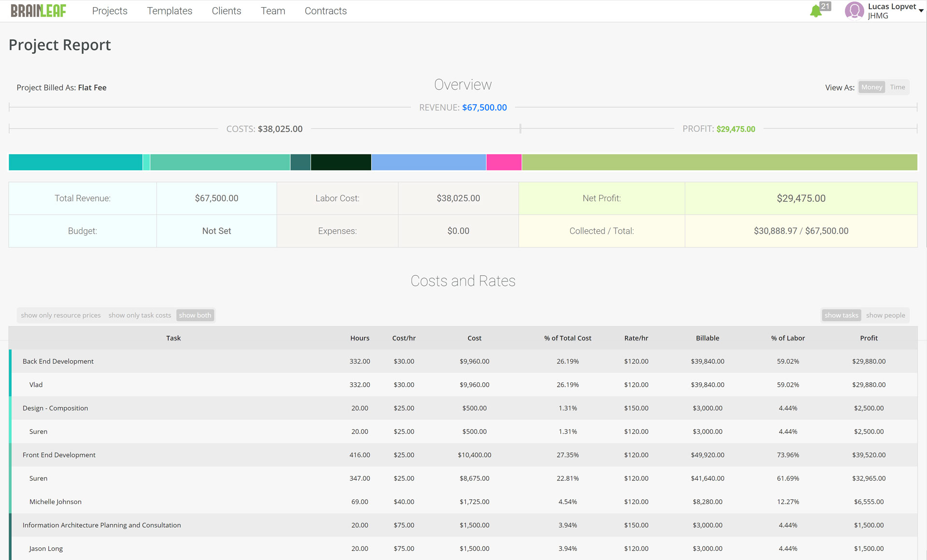Expand the Lucas Lopvet account dropdown arrow
The width and height of the screenshot is (927, 560).
coord(921,11)
